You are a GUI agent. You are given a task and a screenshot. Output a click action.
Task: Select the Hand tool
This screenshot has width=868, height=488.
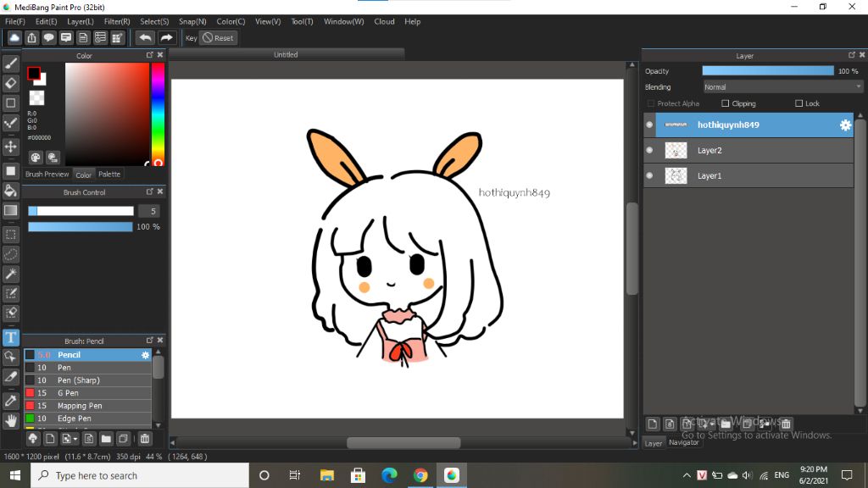pos(10,420)
